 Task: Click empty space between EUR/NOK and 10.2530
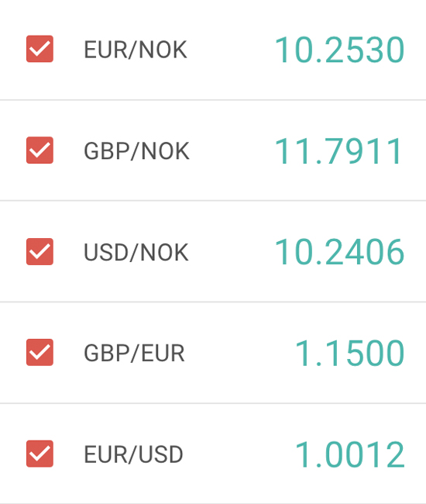(x=231, y=50)
